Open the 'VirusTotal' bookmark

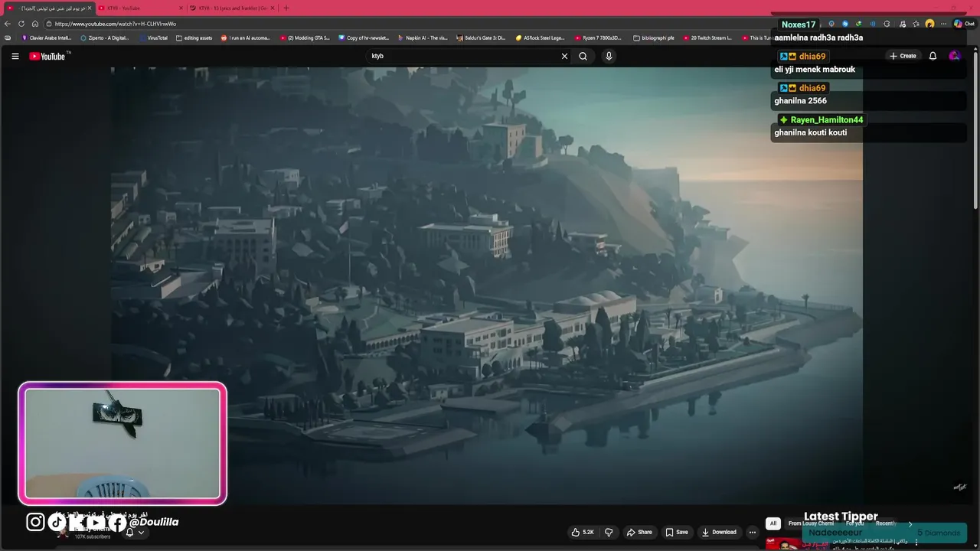click(153, 37)
